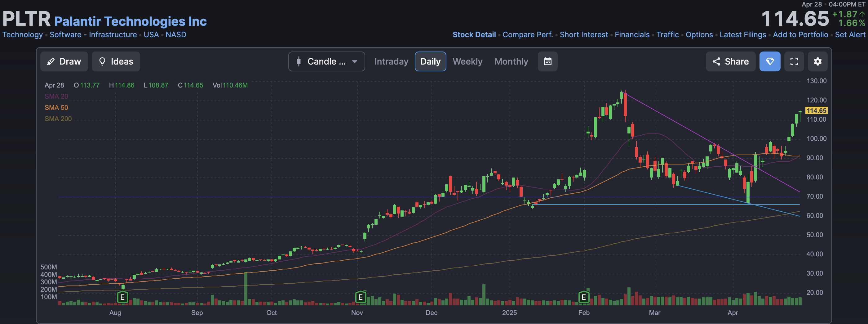The height and width of the screenshot is (324, 868).
Task: Click the Technology sector link
Action: [x=23, y=35]
